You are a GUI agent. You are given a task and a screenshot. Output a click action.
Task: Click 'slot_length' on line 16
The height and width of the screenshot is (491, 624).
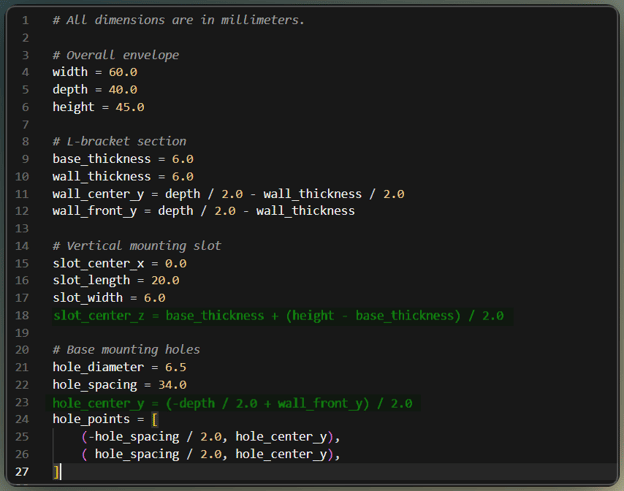click(x=91, y=281)
